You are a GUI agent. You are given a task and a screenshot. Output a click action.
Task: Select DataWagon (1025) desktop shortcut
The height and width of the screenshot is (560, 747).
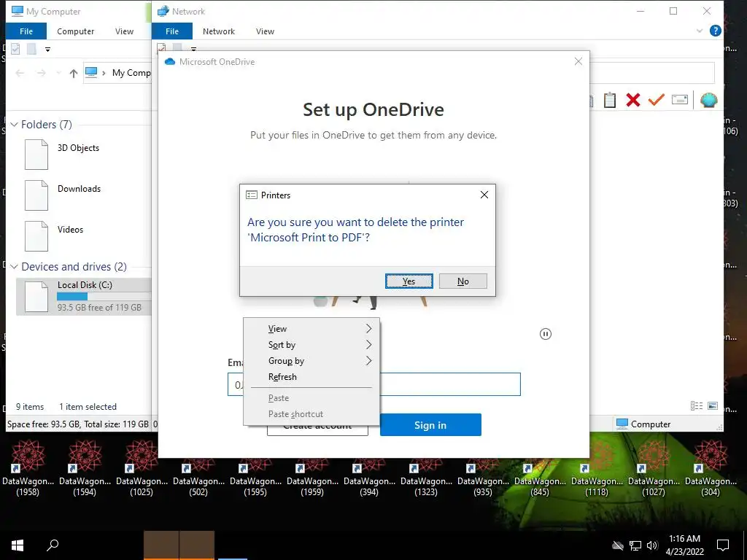142,468
